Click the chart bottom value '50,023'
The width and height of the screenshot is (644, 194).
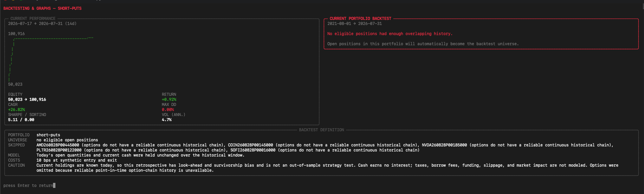(x=15, y=84)
